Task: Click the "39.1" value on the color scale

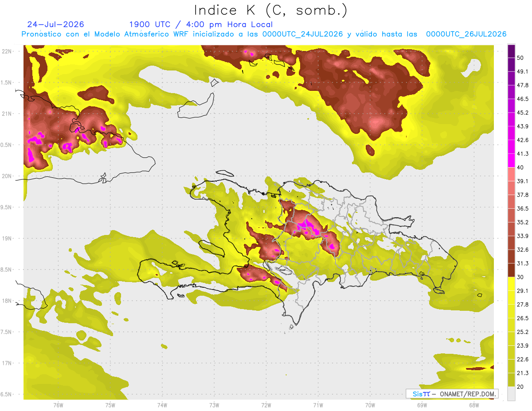Action: click(x=522, y=181)
